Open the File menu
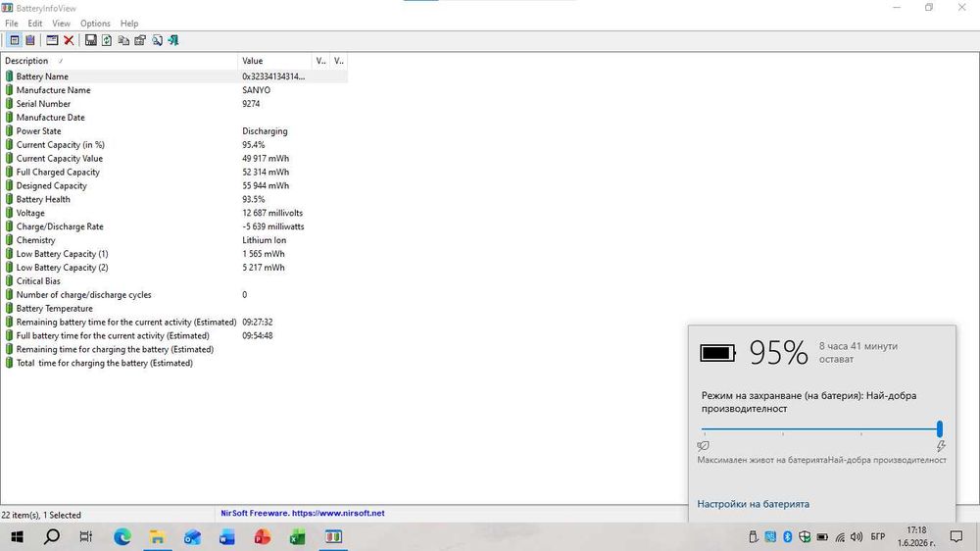The height and width of the screenshot is (551, 980). [x=11, y=24]
